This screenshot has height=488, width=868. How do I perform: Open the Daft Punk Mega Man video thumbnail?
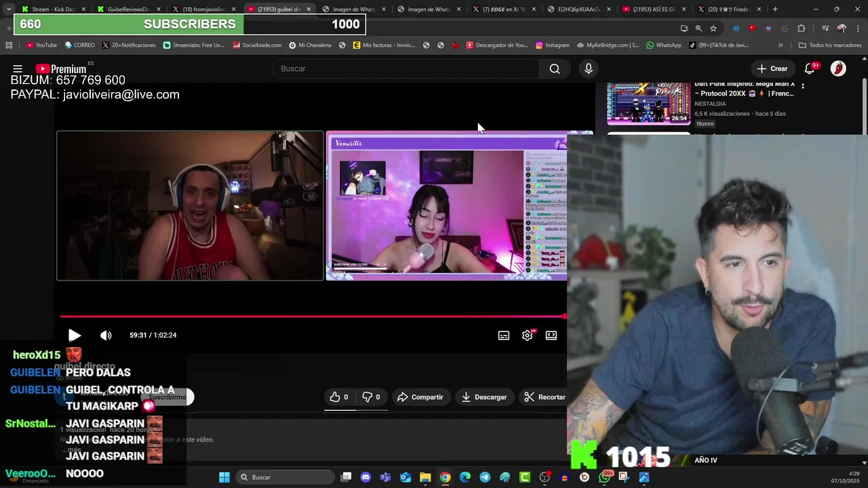[648, 104]
